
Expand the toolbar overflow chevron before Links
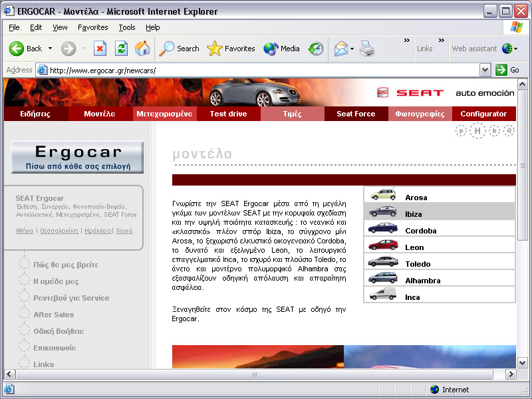(406, 41)
